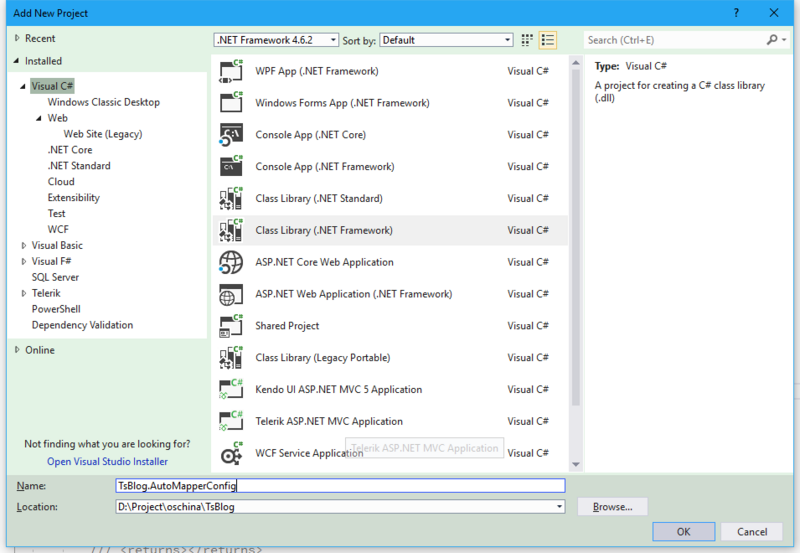
Task: Click the Windows Forms App template icon
Action: [231, 103]
